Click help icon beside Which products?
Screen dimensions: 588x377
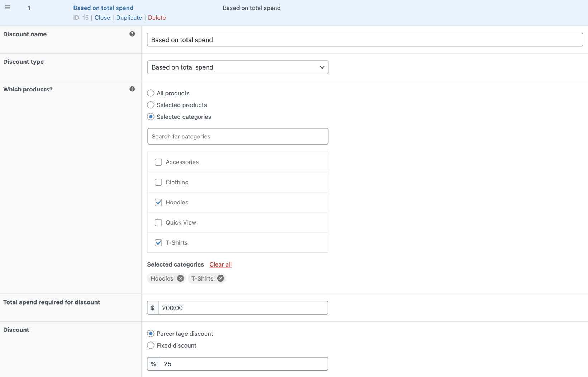click(x=132, y=89)
